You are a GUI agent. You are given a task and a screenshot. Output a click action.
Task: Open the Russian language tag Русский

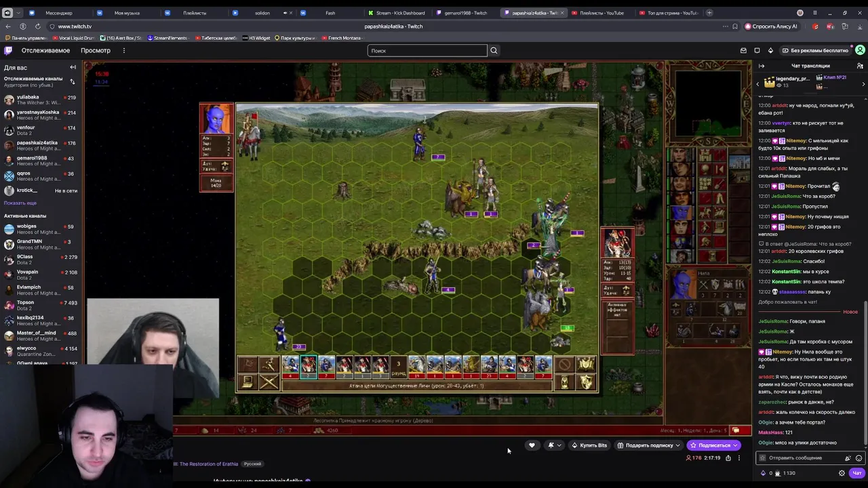[252, 464]
